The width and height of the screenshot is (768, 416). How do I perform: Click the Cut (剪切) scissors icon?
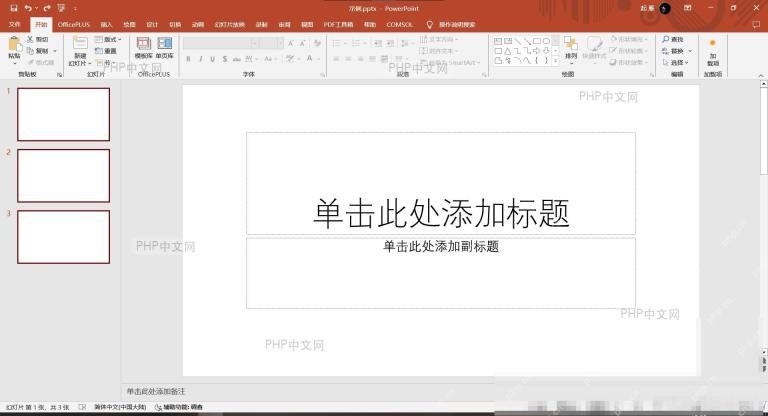(x=30, y=39)
